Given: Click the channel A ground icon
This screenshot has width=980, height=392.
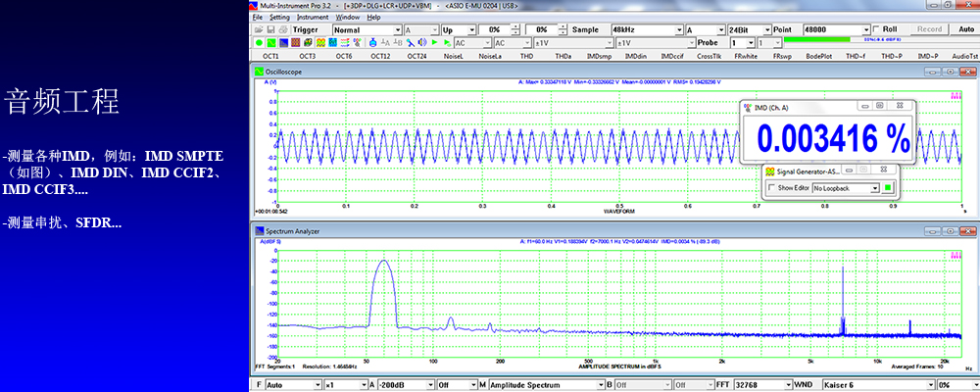Looking at the screenshot, I should coord(385,42).
